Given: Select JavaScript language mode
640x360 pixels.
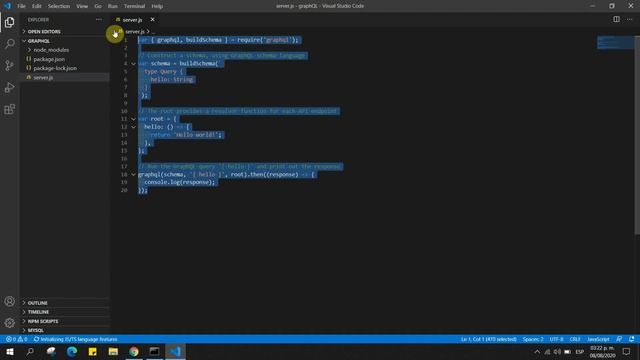Looking at the screenshot, I should 598,339.
